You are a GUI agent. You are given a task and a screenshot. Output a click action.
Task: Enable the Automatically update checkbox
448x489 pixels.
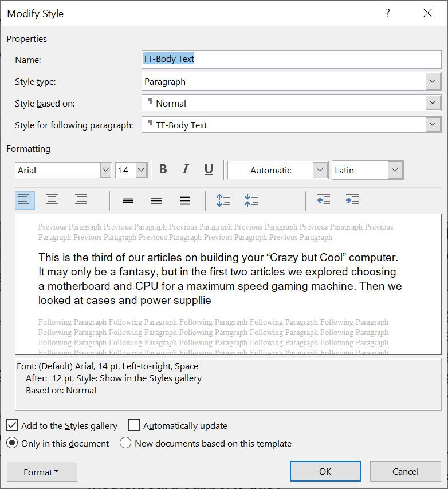point(134,425)
